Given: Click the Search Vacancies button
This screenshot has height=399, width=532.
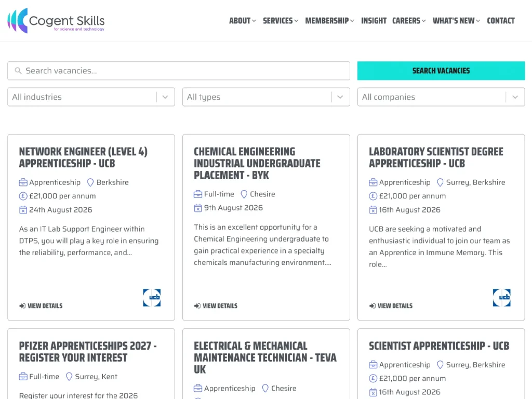Looking at the screenshot, I should (x=441, y=71).
